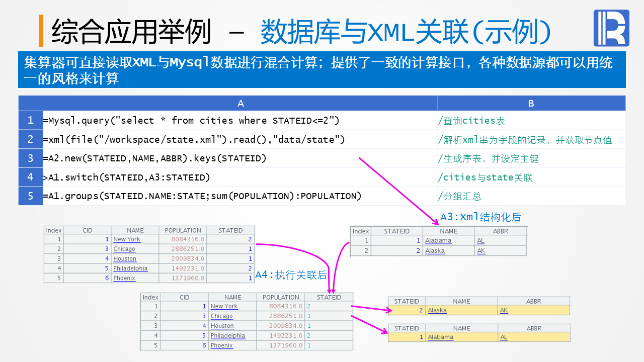This screenshot has height=362, width=644.
Task: Click the >A1.switch(STATEID,A3:STATEID) cell
Action: pos(240,177)
